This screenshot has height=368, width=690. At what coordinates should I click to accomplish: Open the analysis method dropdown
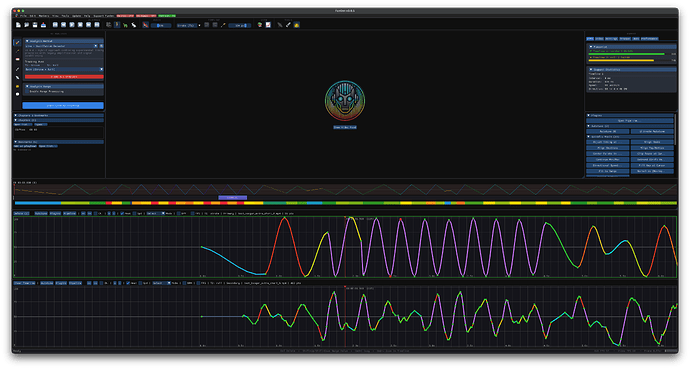coord(61,46)
